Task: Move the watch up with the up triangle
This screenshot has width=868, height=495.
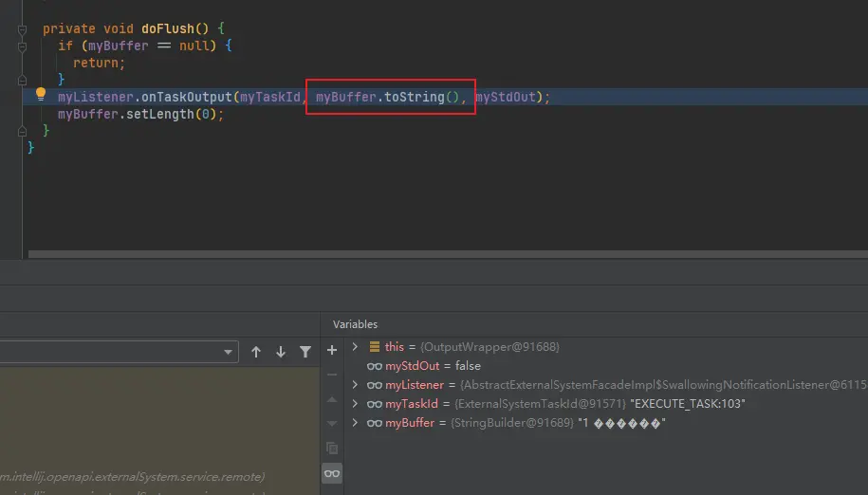Action: (332, 399)
